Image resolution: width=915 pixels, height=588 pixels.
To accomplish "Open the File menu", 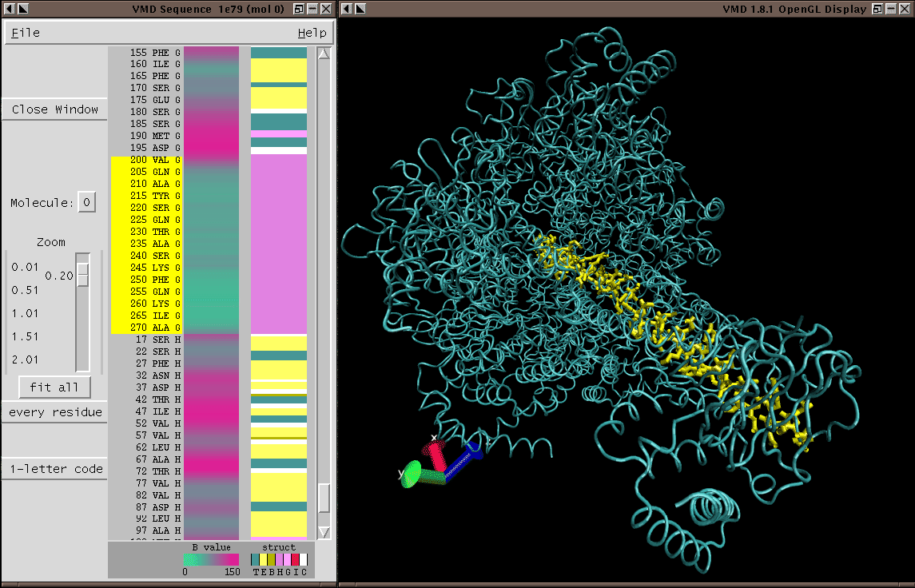I will pos(26,33).
